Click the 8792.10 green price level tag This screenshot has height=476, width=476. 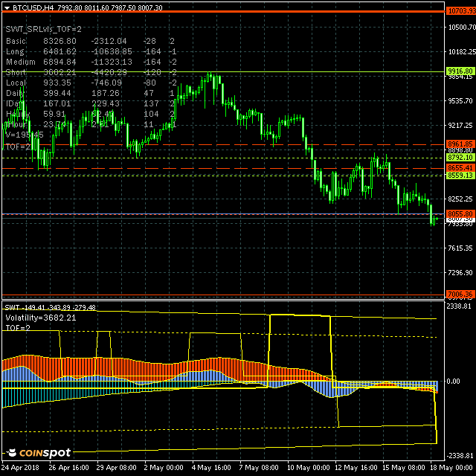(460, 158)
